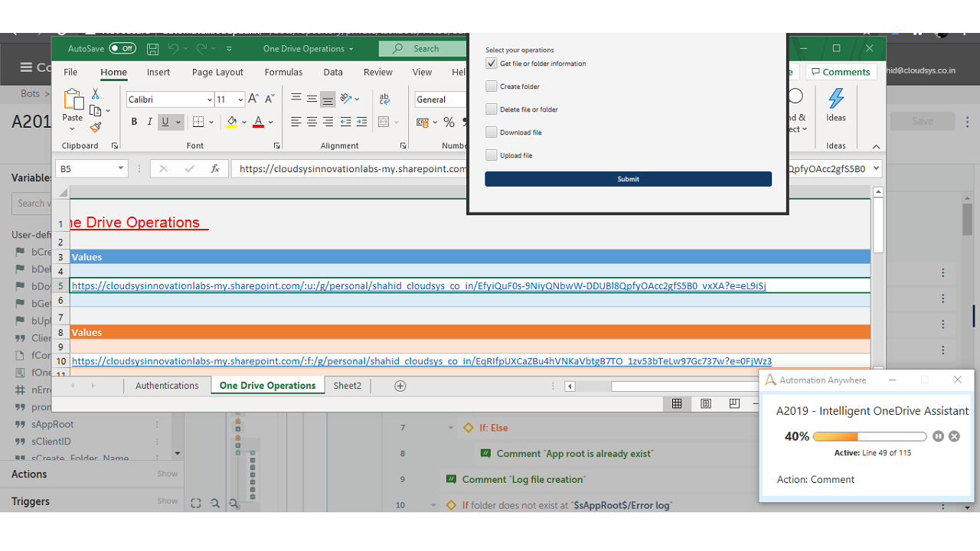
Task: Switch to the Insert ribbon tab
Action: click(x=158, y=72)
